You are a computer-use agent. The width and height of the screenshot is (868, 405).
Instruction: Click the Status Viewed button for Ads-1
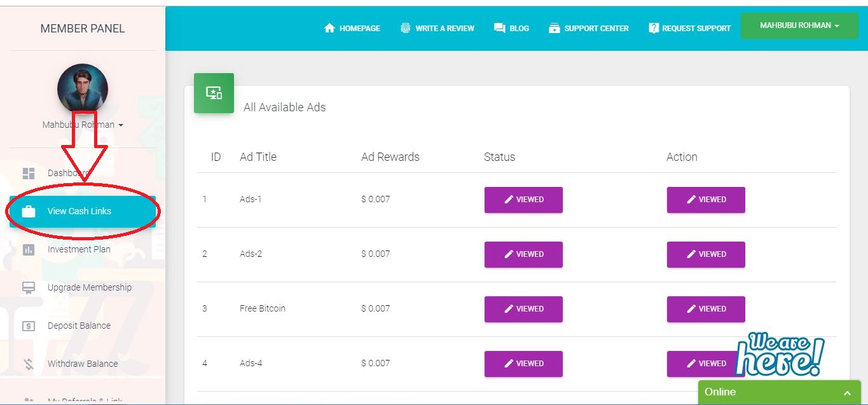[x=523, y=200]
